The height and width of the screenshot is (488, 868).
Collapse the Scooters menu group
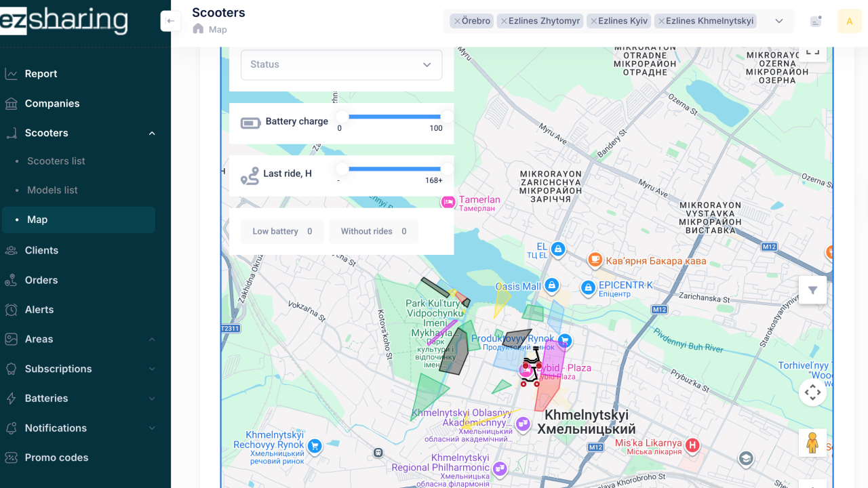152,133
